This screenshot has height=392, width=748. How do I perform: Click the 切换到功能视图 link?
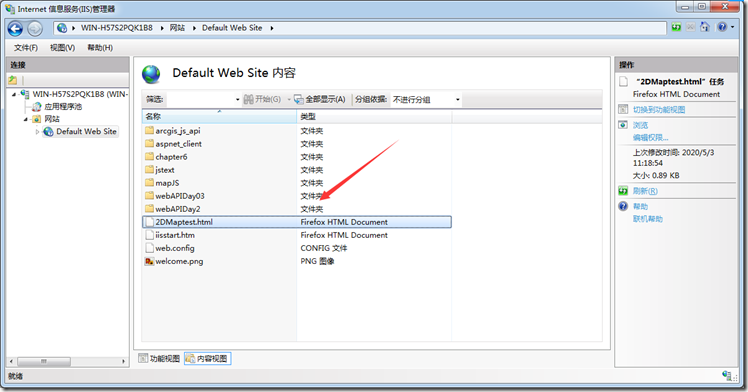pyautogui.click(x=659, y=110)
